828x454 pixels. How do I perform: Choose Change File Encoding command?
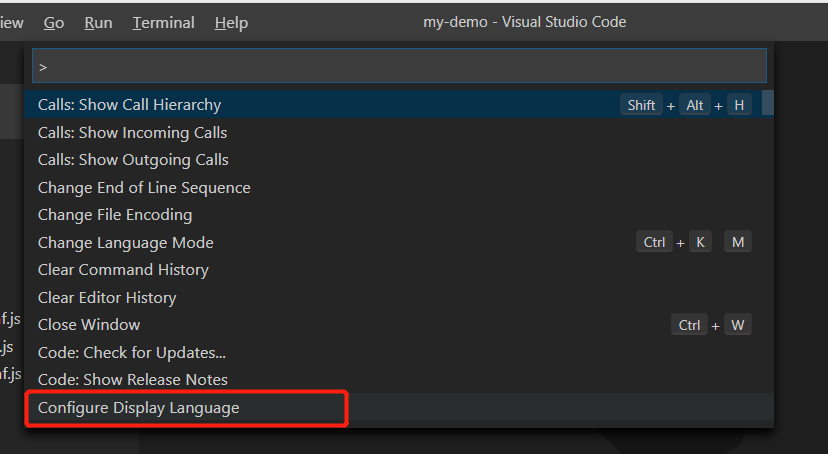point(115,215)
